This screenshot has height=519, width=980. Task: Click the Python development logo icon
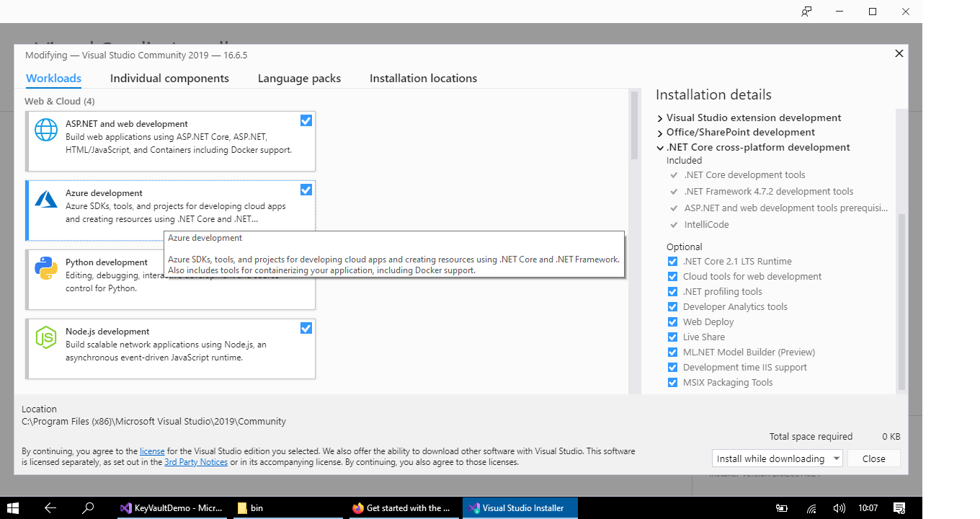tap(46, 268)
